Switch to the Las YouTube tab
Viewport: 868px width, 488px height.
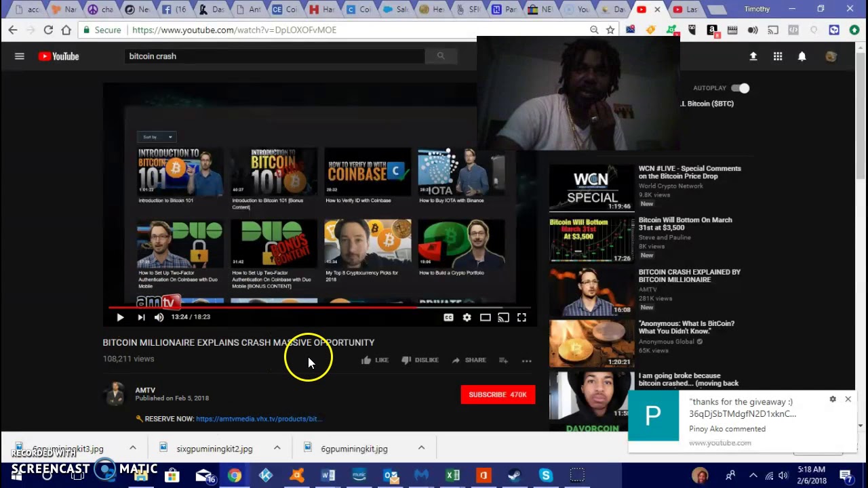coord(686,9)
